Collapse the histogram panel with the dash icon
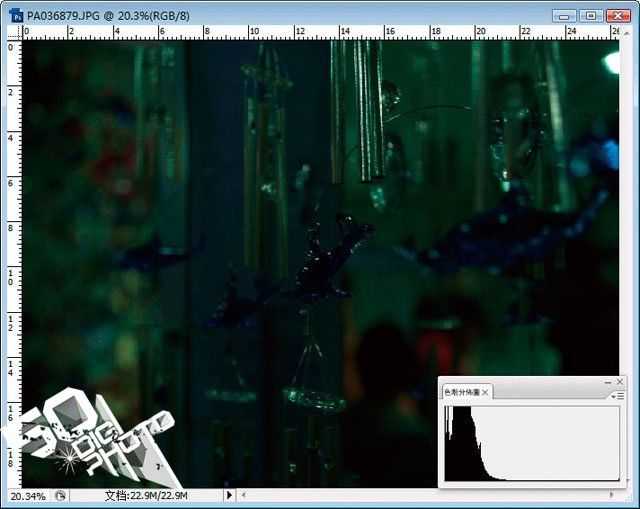640x509 pixels. click(608, 382)
